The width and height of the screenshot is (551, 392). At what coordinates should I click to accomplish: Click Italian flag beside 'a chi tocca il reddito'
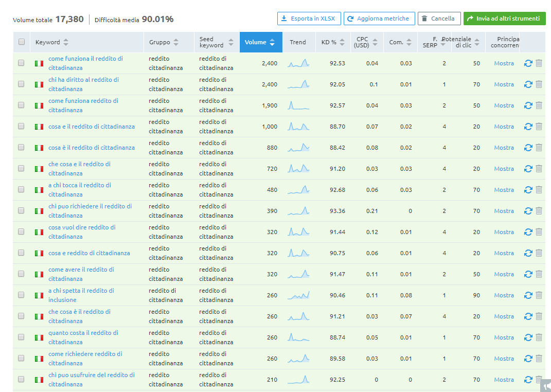point(39,190)
